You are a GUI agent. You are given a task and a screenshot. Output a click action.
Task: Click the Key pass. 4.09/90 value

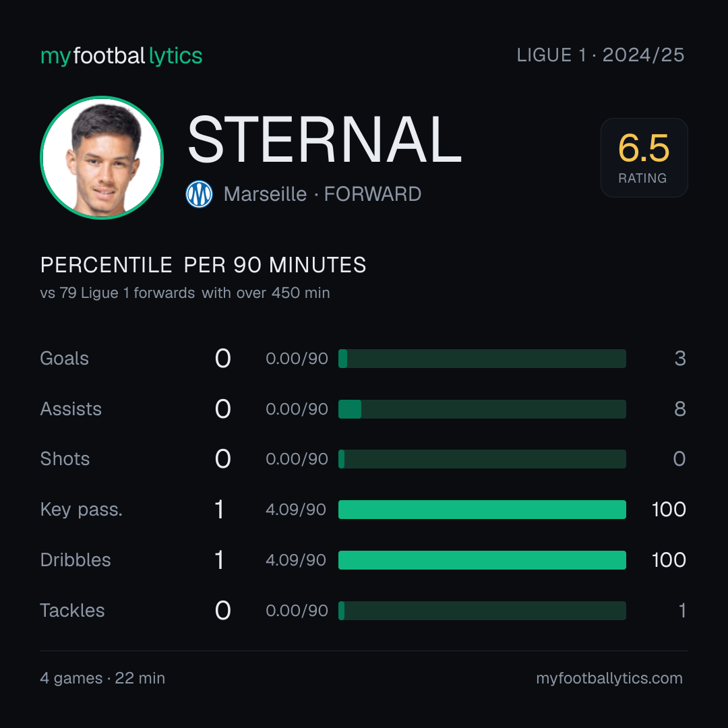[296, 510]
